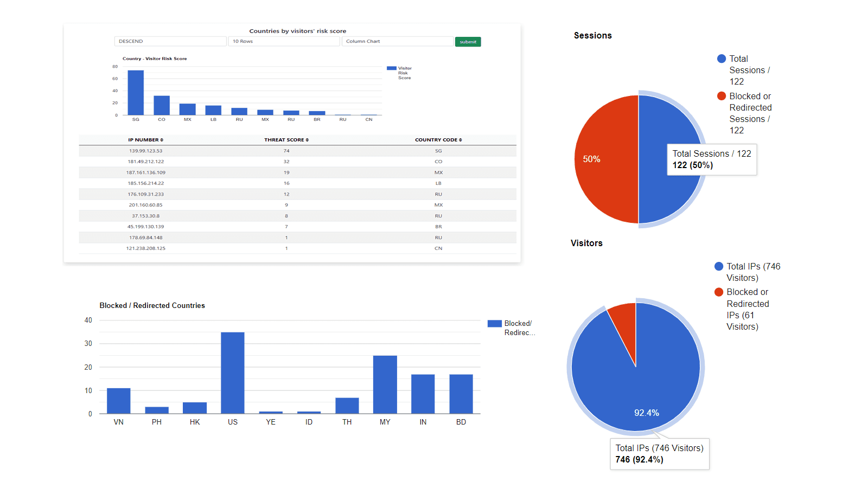Click the blue Total Sessions legend dot
Screen dimensions: 868x488
coord(720,59)
